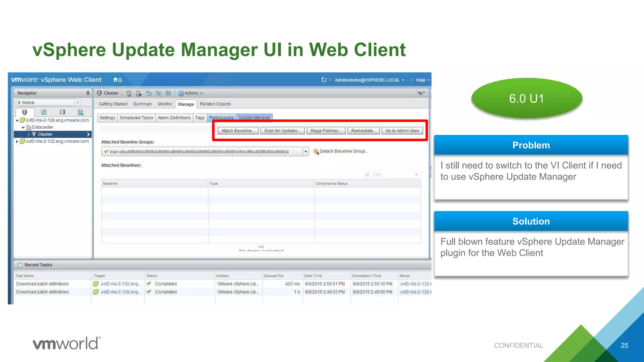Sort by Baseline column header
The width and height of the screenshot is (644, 362).
coord(154,184)
